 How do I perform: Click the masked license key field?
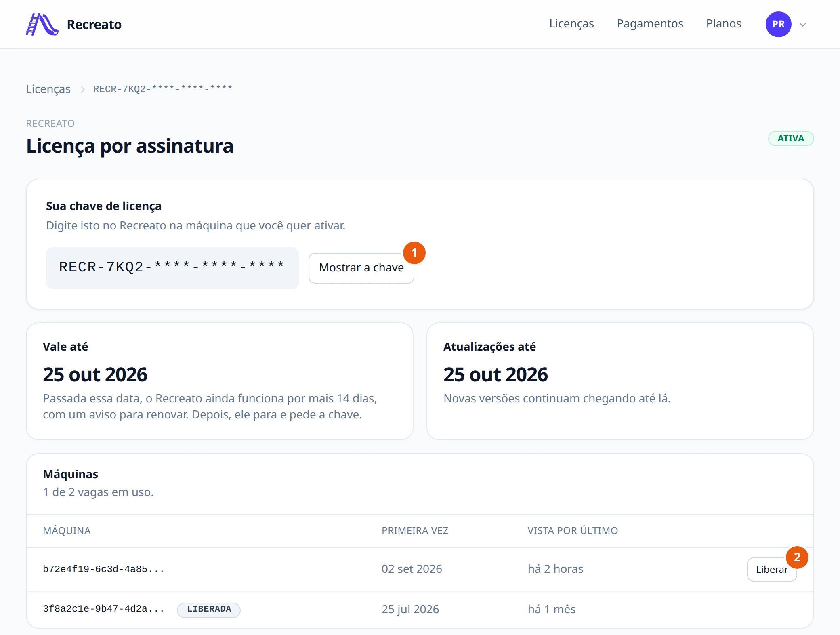[172, 268]
